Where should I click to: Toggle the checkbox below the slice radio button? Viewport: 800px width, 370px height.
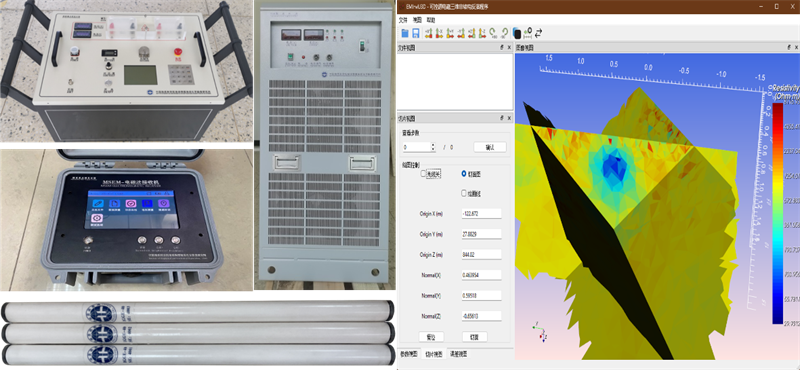(463, 193)
